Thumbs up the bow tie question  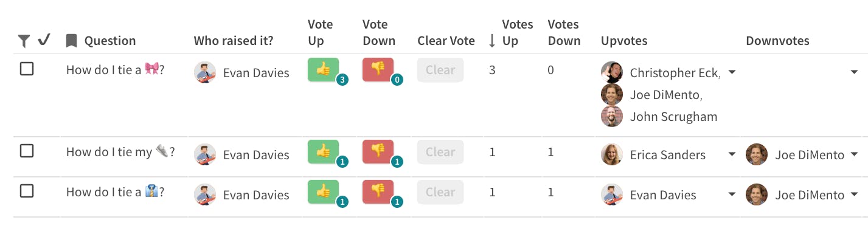tap(323, 69)
